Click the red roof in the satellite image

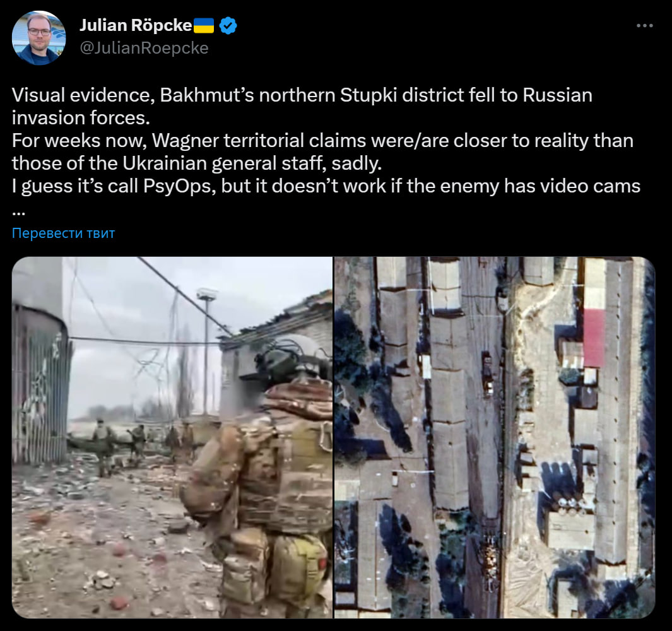pos(594,338)
